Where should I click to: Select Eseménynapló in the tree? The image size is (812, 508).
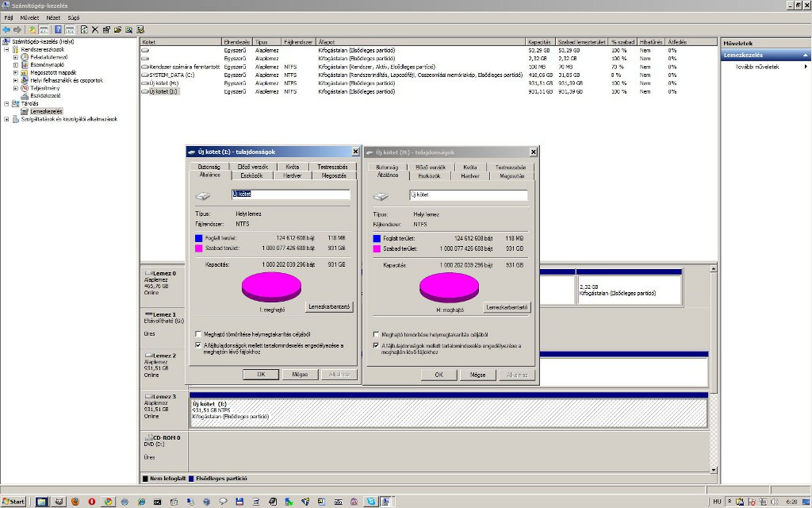(47, 65)
